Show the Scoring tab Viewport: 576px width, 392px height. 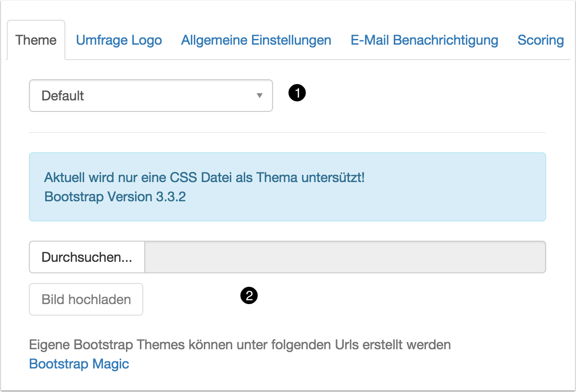[x=540, y=40]
